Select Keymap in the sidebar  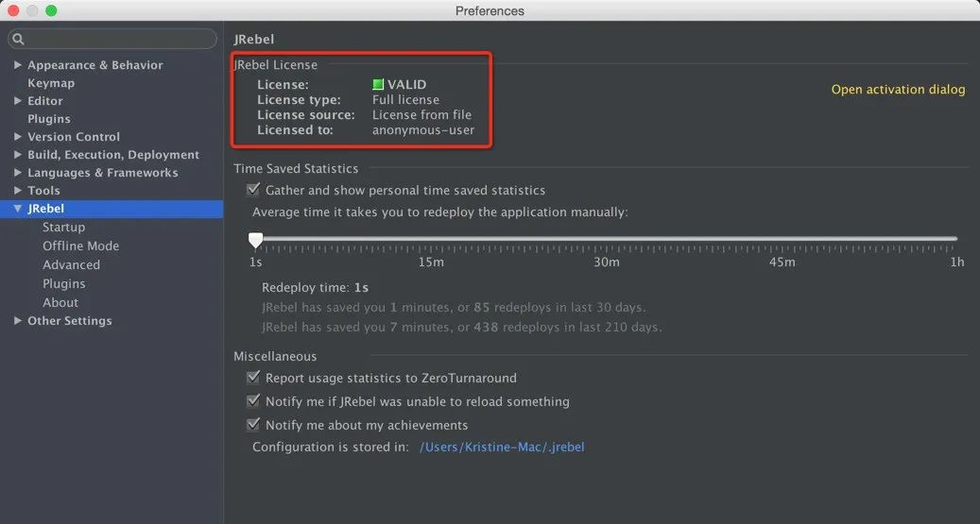51,83
